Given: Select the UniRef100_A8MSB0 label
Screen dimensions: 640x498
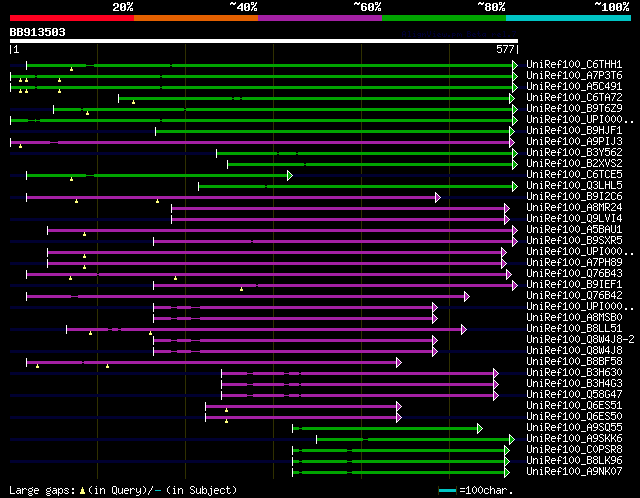Looking at the screenshot, I should [x=574, y=318].
